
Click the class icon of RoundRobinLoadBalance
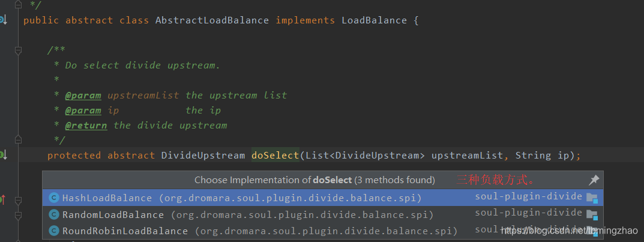(x=54, y=231)
